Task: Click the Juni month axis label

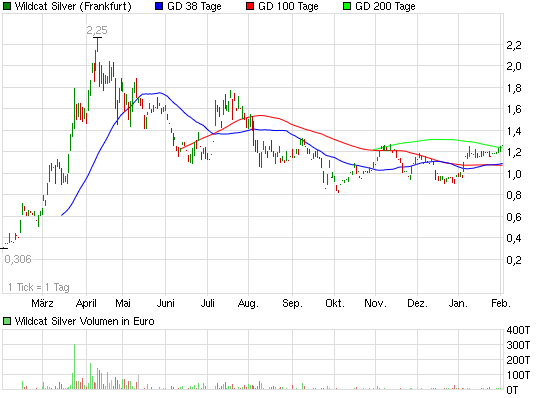Action: [165, 303]
